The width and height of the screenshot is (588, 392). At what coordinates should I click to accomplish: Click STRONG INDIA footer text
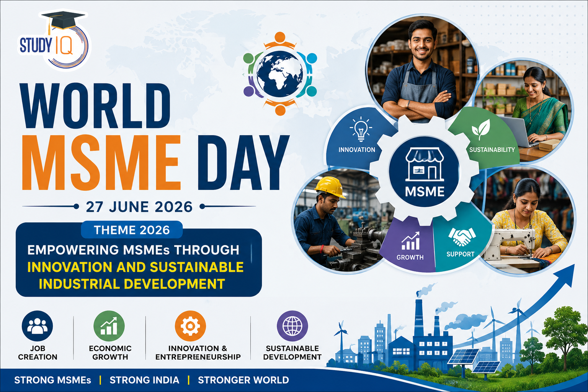[144, 380]
